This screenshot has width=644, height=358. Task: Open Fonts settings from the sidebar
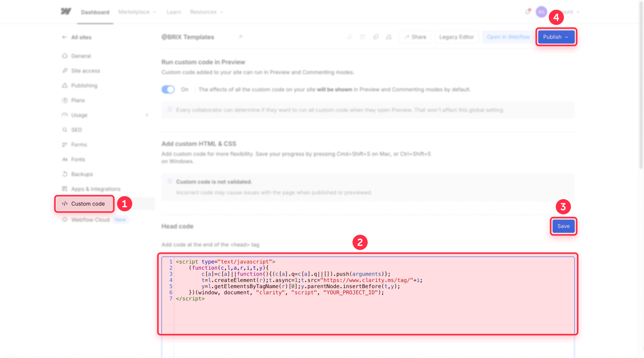coord(65,159)
